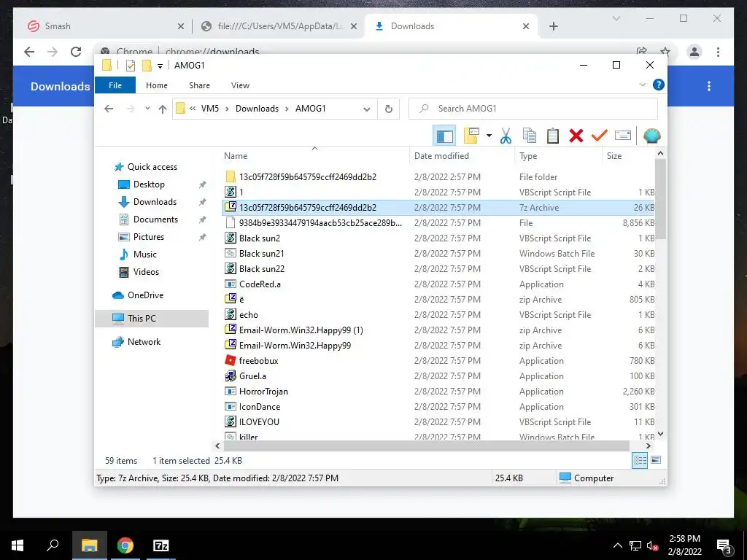
Task: Select Pictures in navigation pane
Action: coord(148,237)
